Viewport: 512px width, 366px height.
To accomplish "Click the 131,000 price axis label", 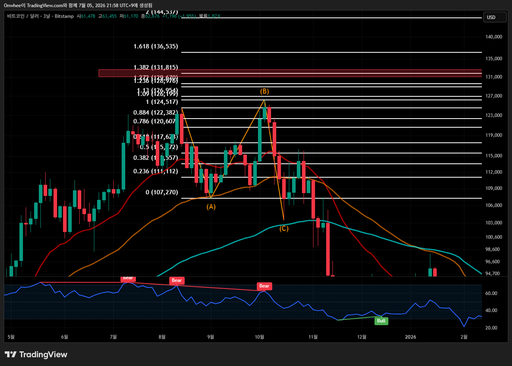I will tap(494, 77).
